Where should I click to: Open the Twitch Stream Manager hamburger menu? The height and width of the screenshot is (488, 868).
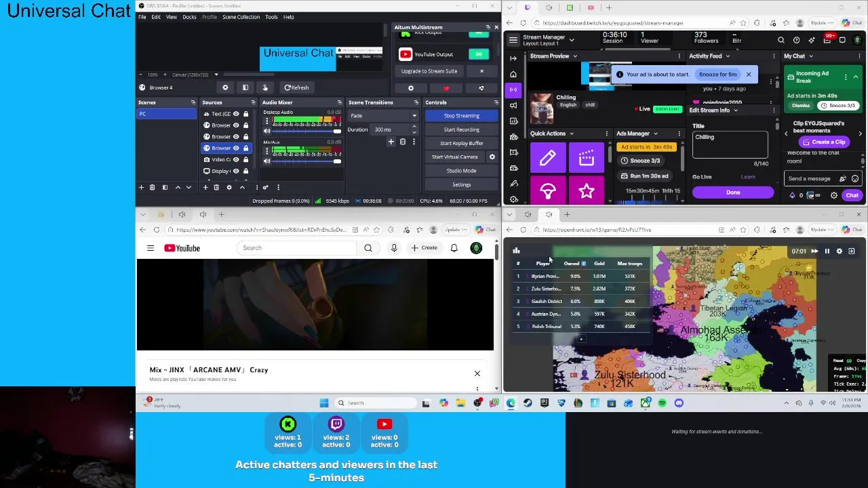[513, 40]
